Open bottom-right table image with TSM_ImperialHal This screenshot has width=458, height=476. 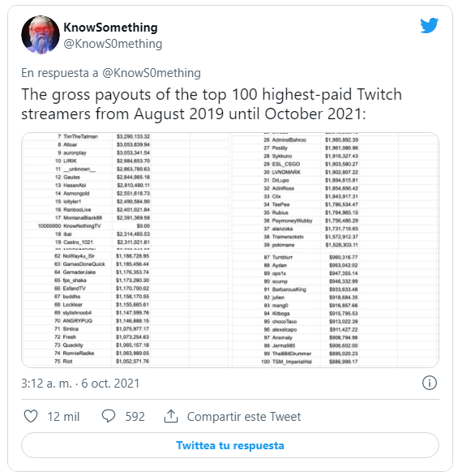coord(335,309)
